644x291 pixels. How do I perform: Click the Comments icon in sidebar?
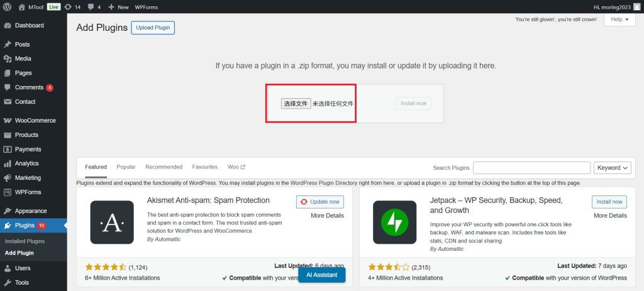[8, 87]
